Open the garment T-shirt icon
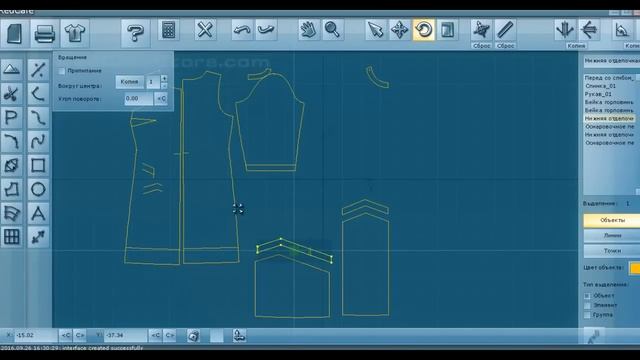Image resolution: width=640 pixels, height=360 pixels. tap(75, 33)
